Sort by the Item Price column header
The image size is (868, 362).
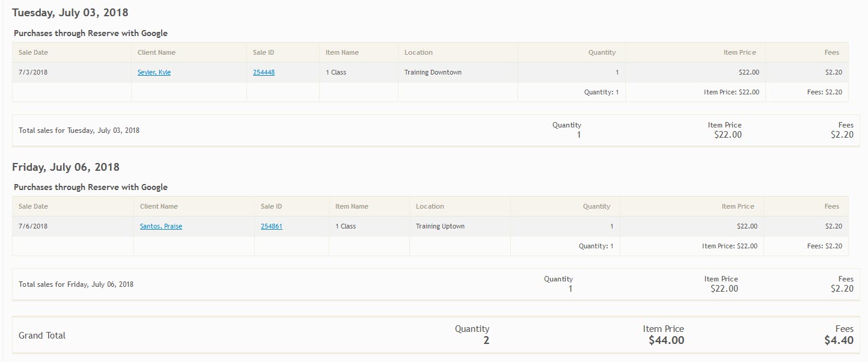point(739,52)
